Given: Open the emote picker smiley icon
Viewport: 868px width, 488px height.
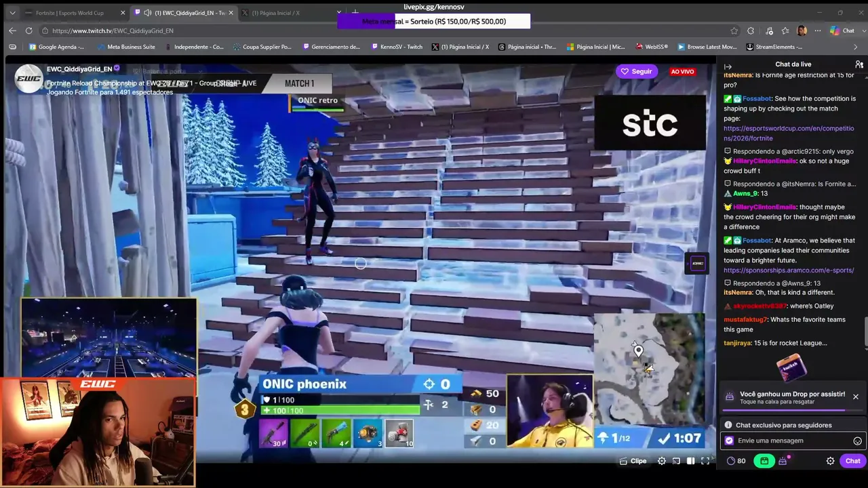Looking at the screenshot, I should coord(857,441).
